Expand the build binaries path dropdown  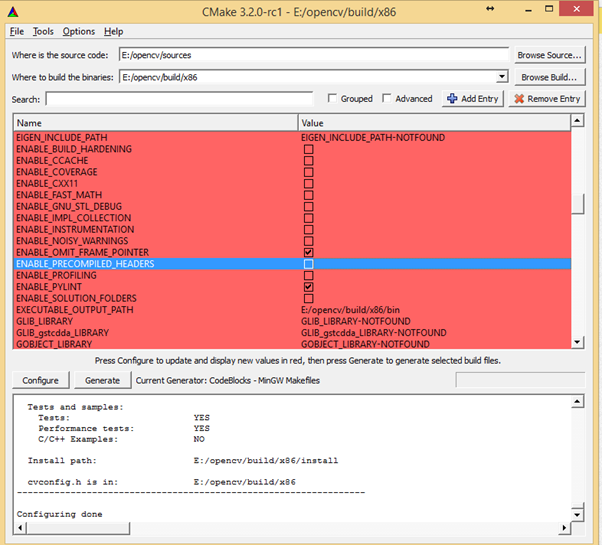tap(501, 77)
